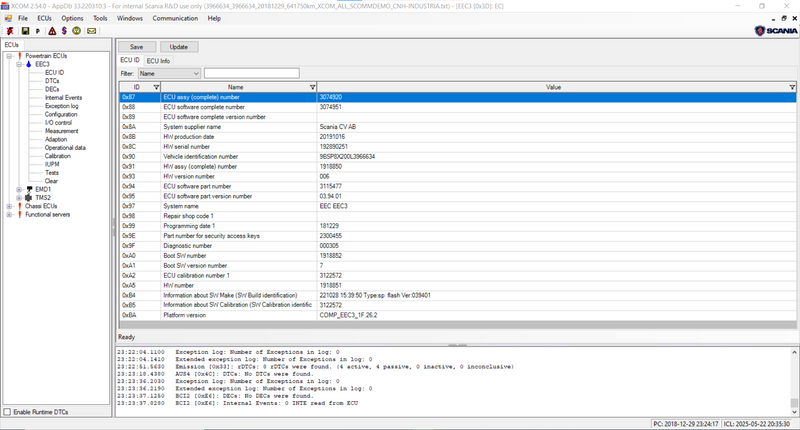
Task: Collapse the EEC3 tree node
Action: click(19, 65)
